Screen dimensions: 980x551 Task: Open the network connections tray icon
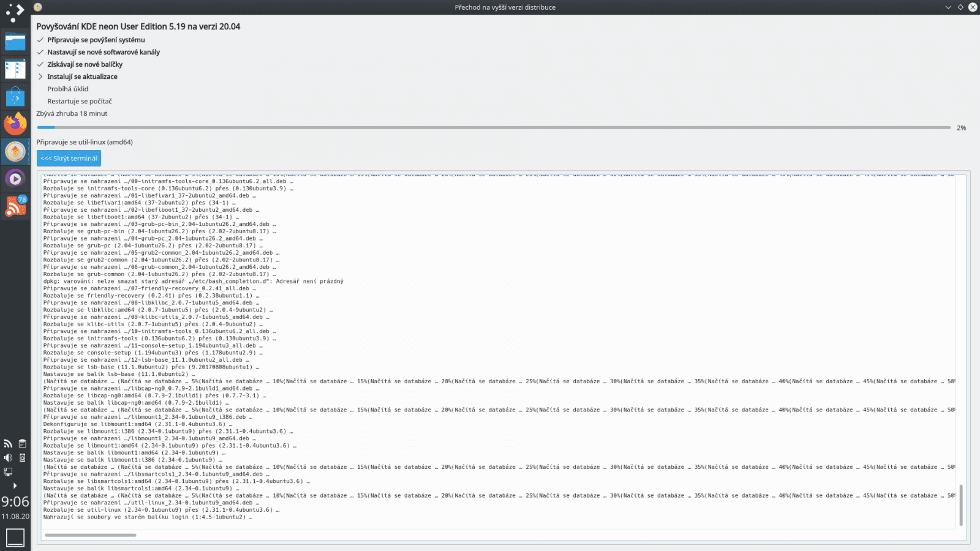[8, 443]
